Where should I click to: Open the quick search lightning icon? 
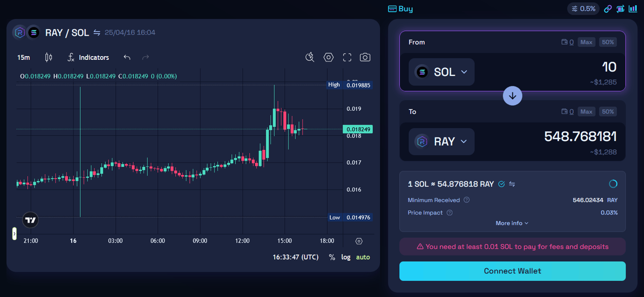pyautogui.click(x=310, y=57)
